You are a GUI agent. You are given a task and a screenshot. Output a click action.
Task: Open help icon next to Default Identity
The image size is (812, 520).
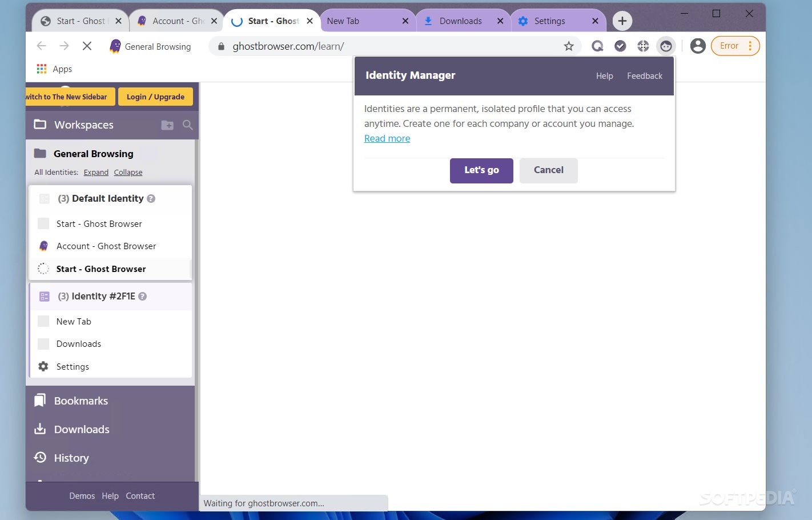151,199
